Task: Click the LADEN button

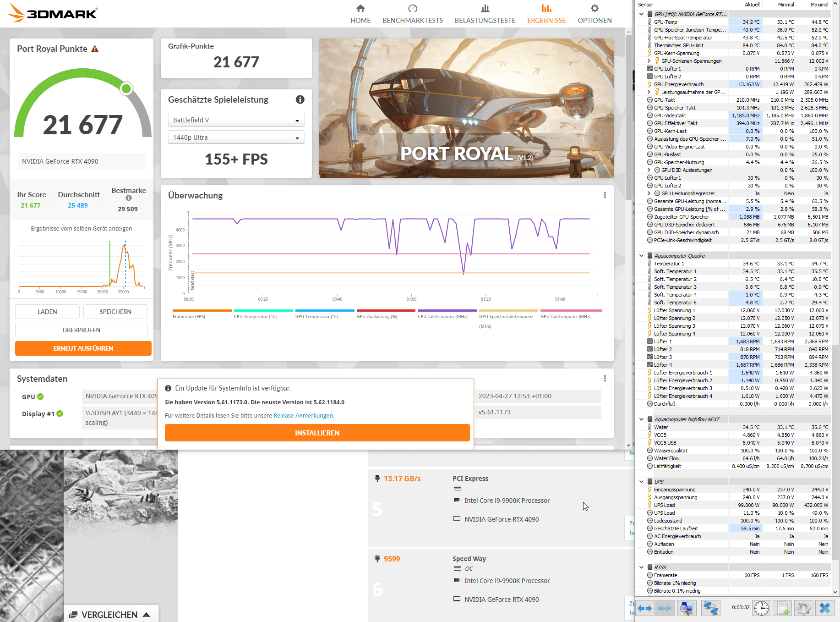Action: [x=47, y=312]
